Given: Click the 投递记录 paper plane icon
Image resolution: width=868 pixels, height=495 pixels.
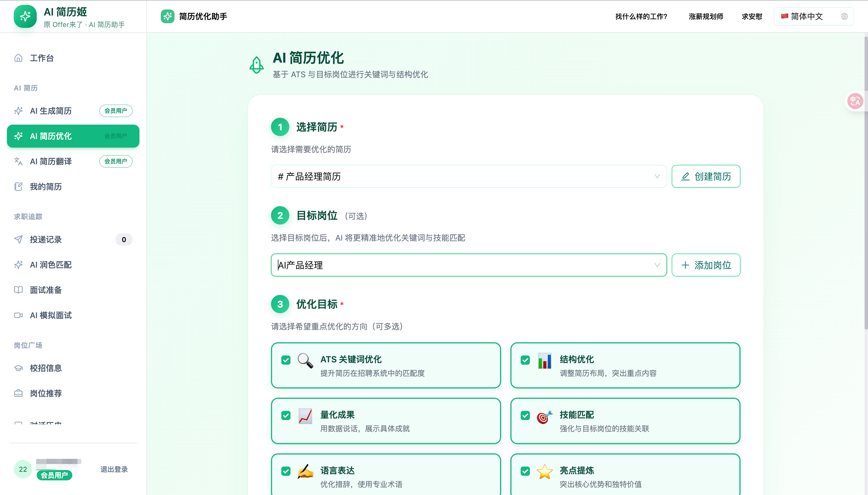Looking at the screenshot, I should pos(18,239).
